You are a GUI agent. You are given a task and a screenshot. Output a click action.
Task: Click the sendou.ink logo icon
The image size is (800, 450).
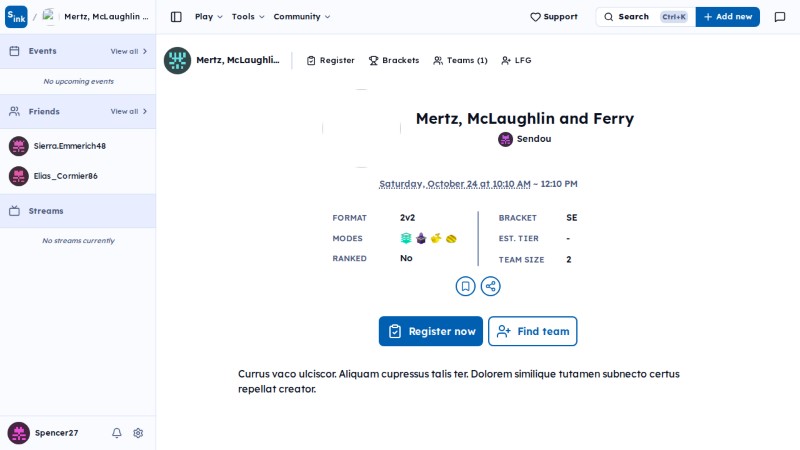[16, 17]
